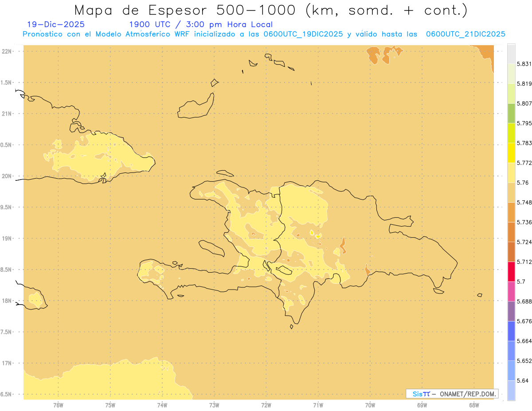Click the 68W longitude axis label
This screenshot has width=532, height=411.
(474, 405)
